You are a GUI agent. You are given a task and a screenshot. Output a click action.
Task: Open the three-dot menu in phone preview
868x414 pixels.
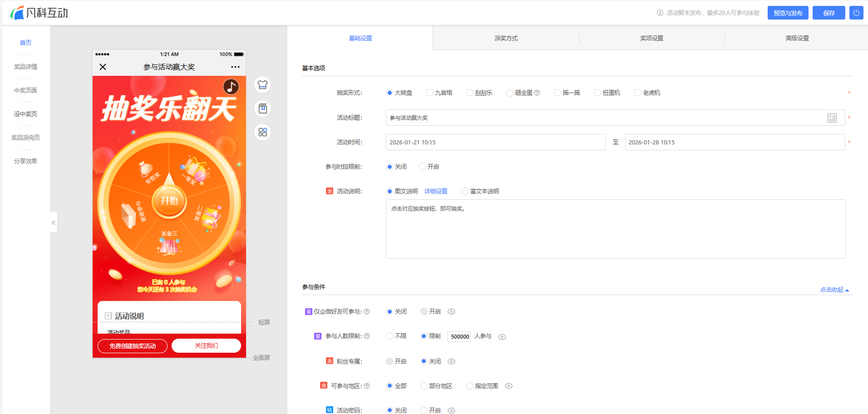(235, 67)
